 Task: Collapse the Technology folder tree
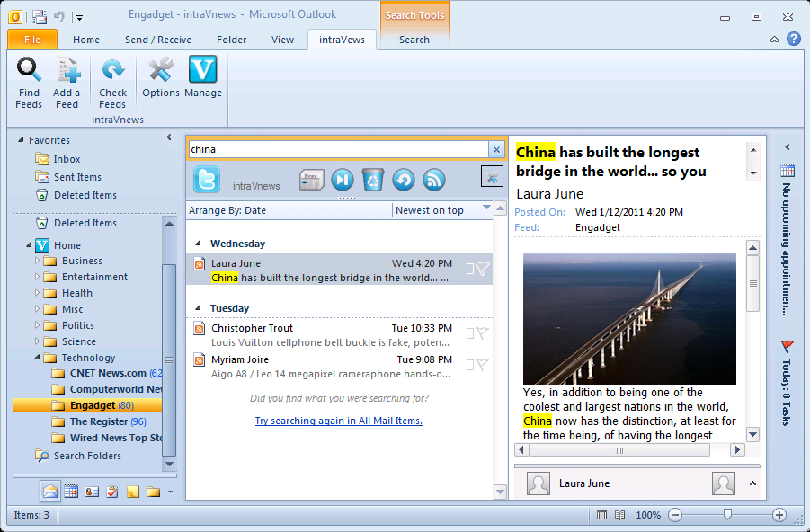click(x=38, y=358)
